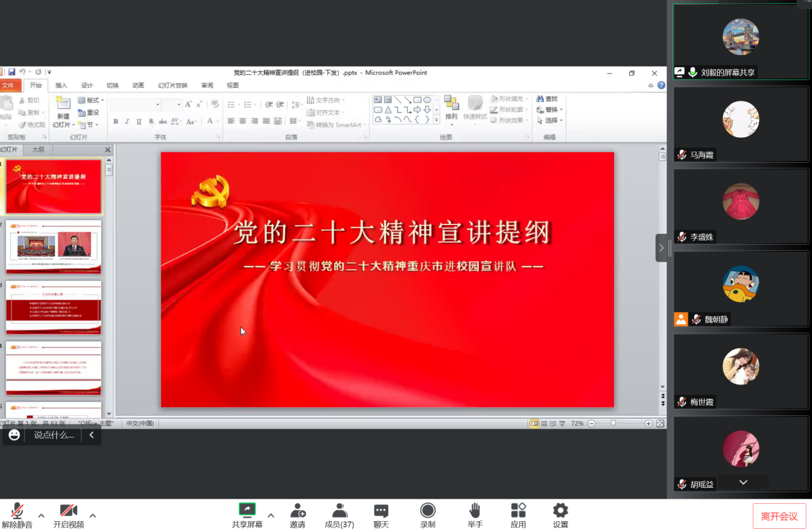Screen dimensions: 812x532
Task: Open the 节 section dropdown
Action: pyautogui.click(x=89, y=125)
